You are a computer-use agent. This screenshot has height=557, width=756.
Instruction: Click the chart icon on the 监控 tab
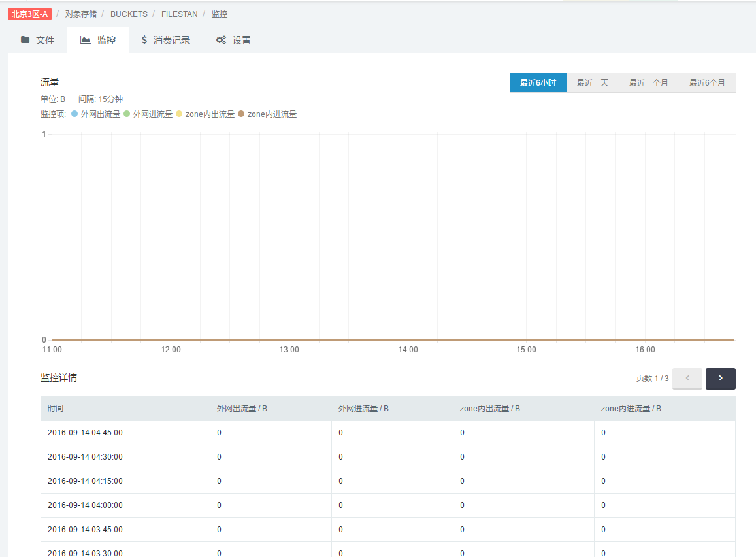(86, 40)
